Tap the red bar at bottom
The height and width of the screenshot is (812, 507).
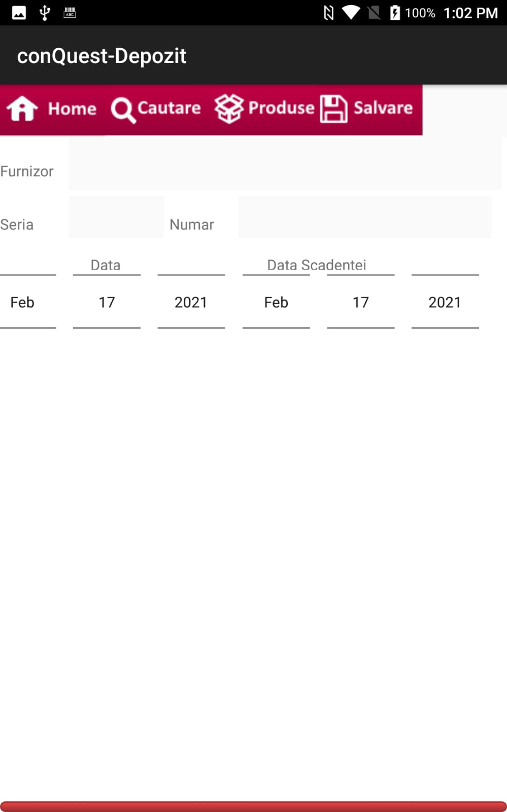(253, 806)
